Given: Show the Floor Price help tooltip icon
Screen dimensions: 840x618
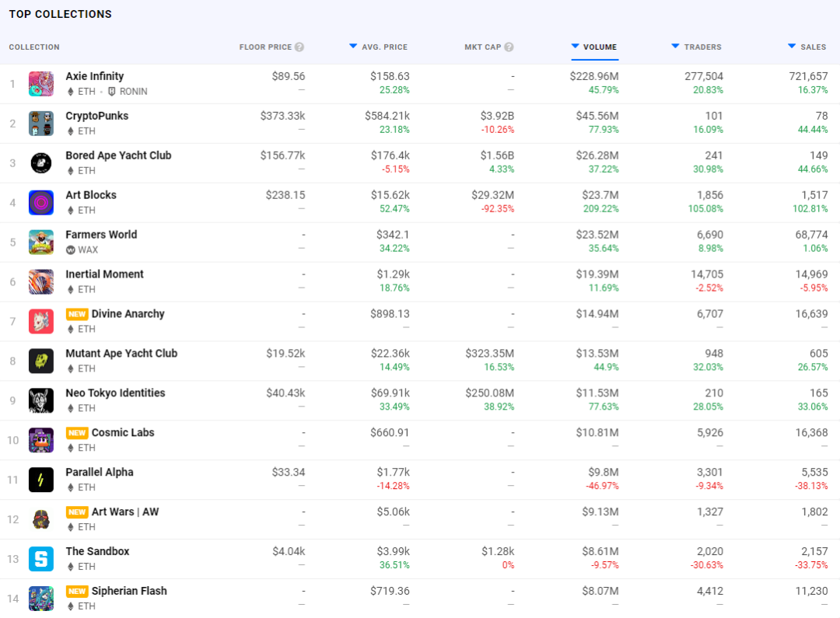Looking at the screenshot, I should click(299, 47).
